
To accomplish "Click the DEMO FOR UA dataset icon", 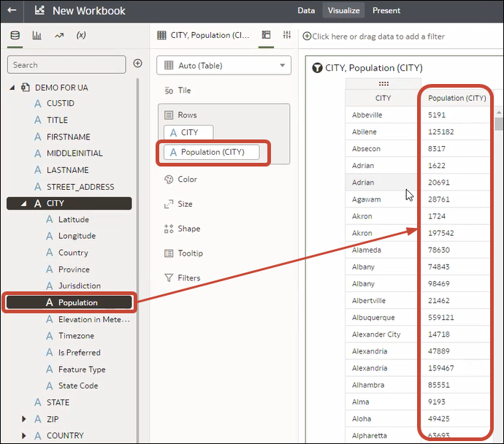I will click(26, 88).
